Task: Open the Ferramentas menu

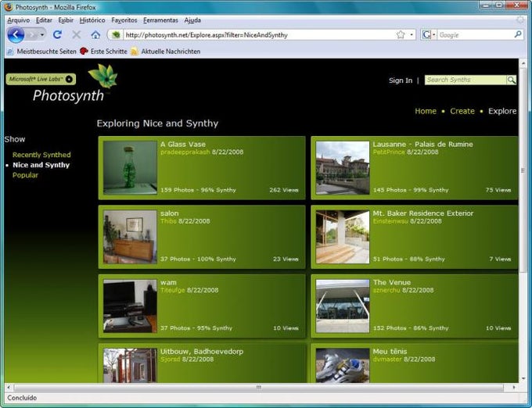Action: click(160, 20)
